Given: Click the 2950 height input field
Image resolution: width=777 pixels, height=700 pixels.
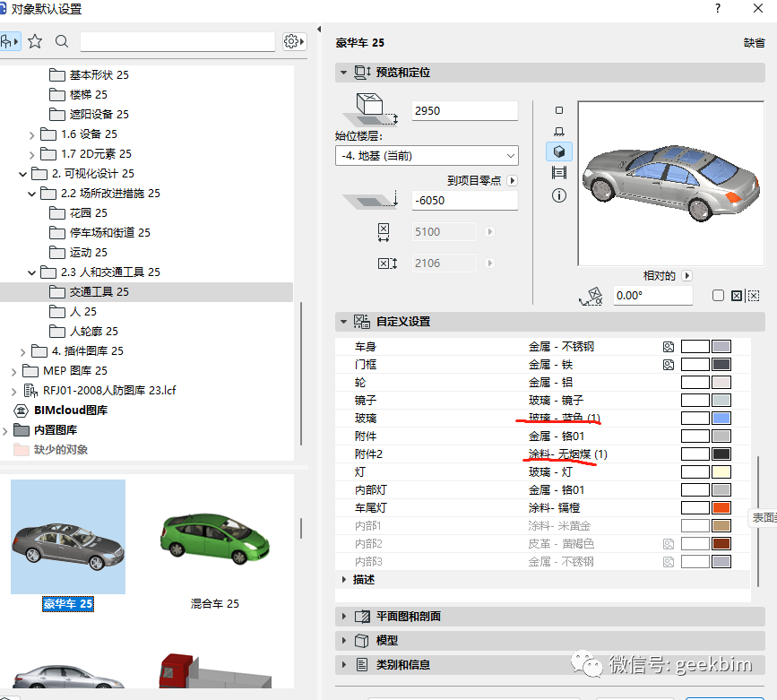Looking at the screenshot, I should [465, 110].
